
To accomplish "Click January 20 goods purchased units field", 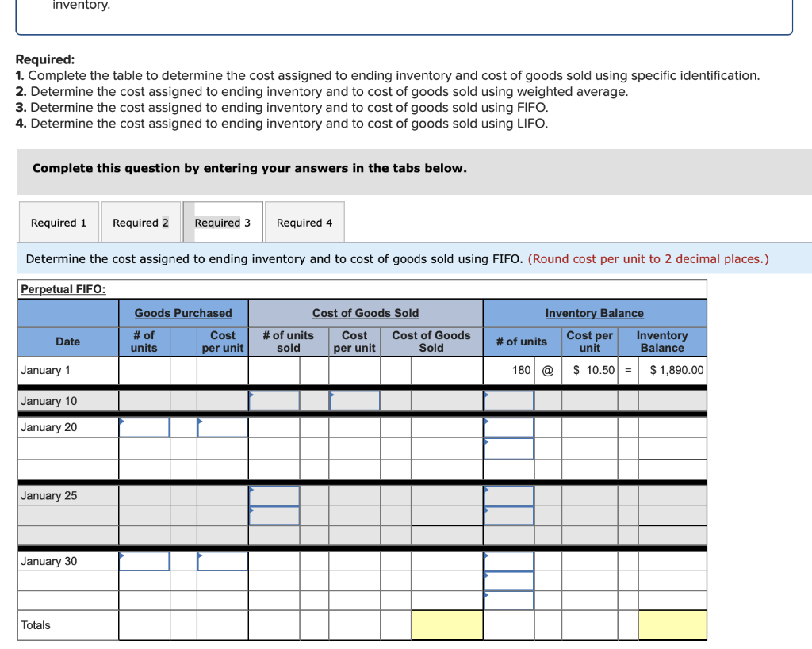I will (x=144, y=427).
